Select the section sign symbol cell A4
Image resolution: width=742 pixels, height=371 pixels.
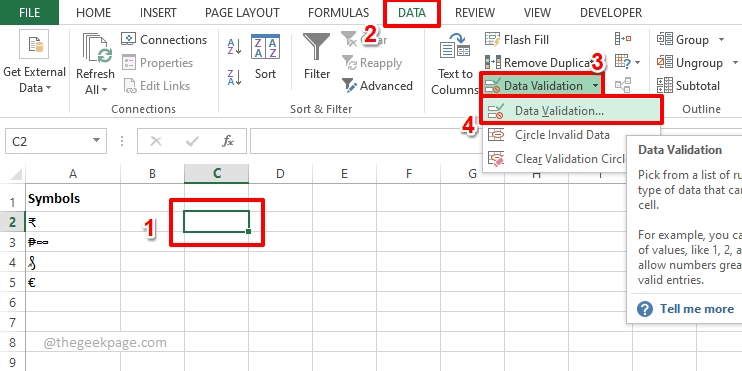coord(73,262)
